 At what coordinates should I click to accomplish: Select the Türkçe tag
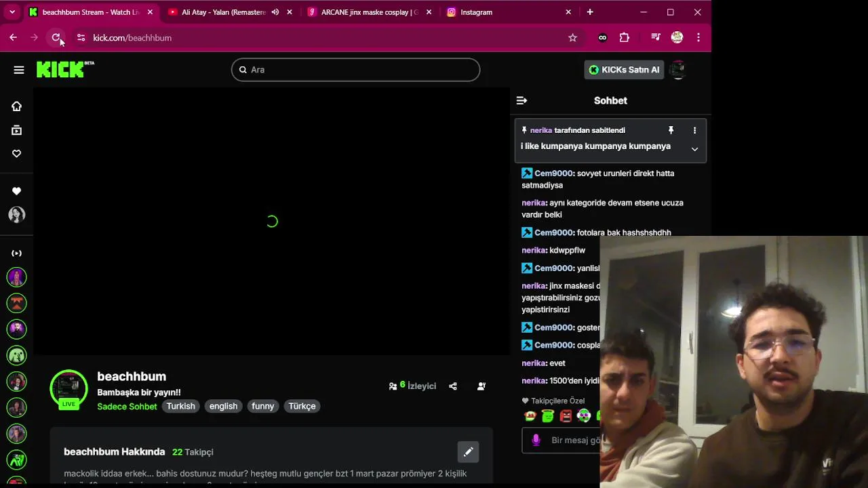[x=302, y=407]
